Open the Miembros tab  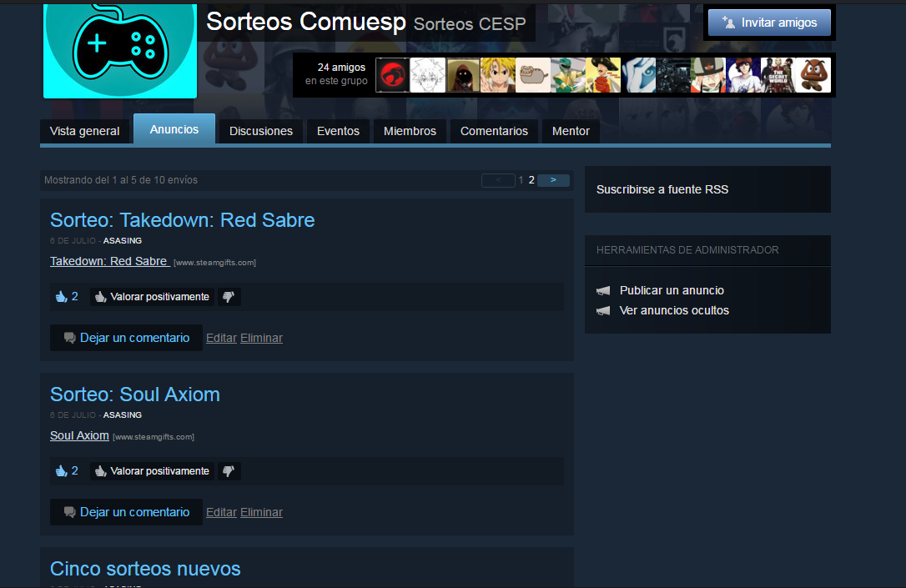[410, 131]
